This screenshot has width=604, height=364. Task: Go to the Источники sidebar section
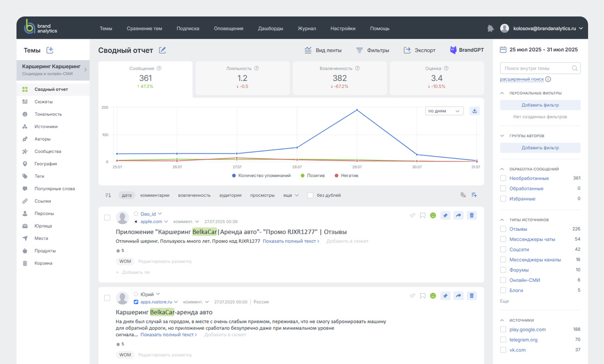coord(46,127)
